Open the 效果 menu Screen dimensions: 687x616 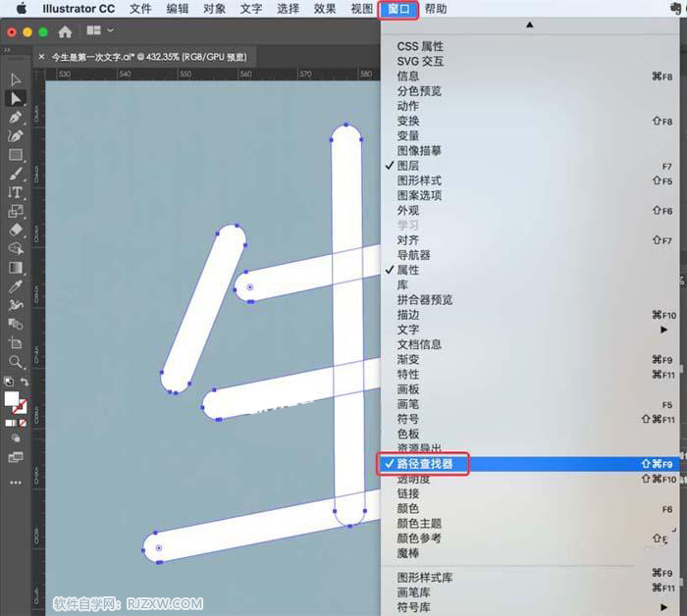point(325,9)
